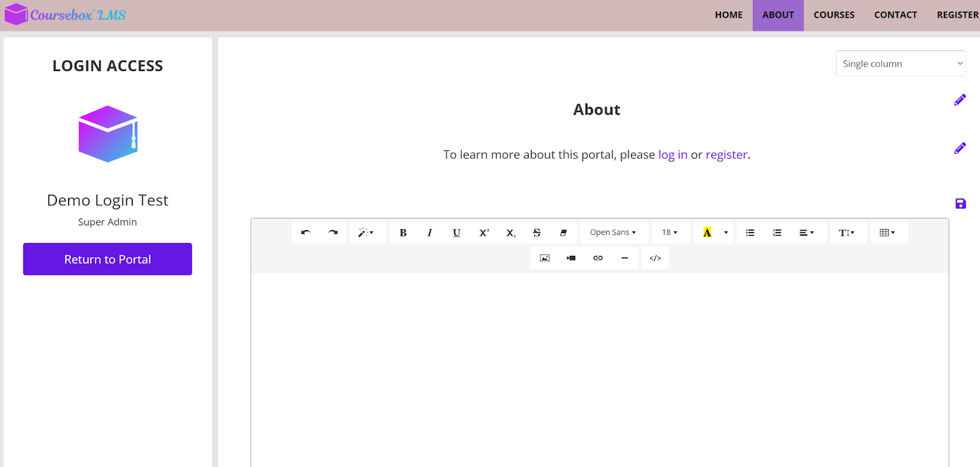
Task: Toggle strikethrough formatting
Action: (537, 233)
